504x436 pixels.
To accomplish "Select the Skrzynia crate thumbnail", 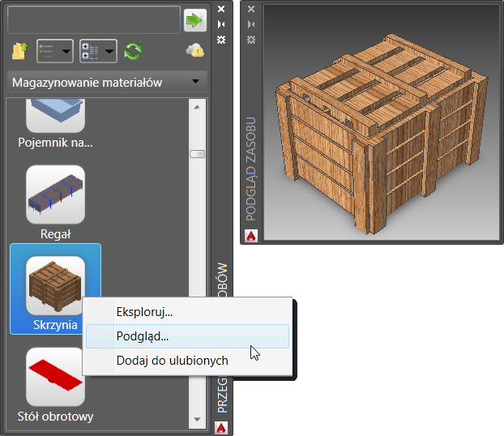I will 55,285.
